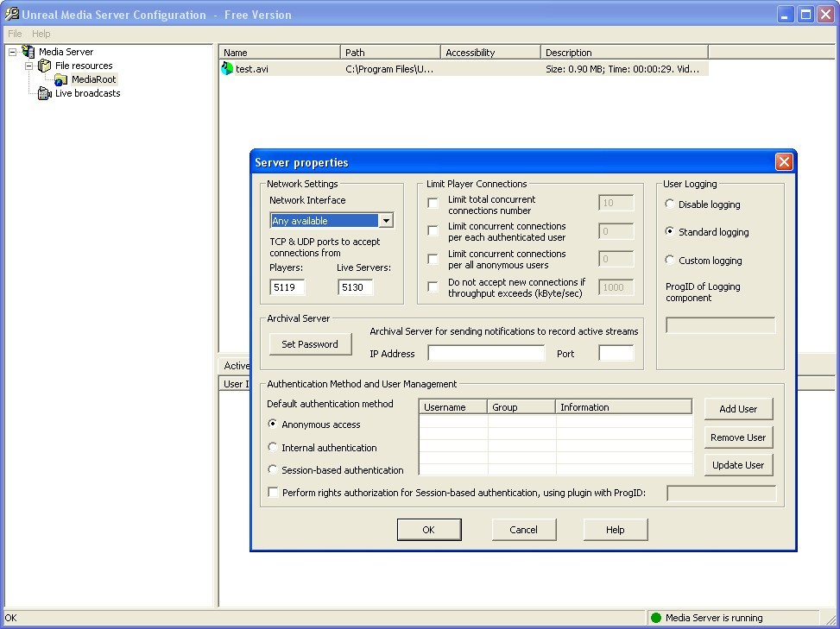Open the Help menu

[41, 34]
